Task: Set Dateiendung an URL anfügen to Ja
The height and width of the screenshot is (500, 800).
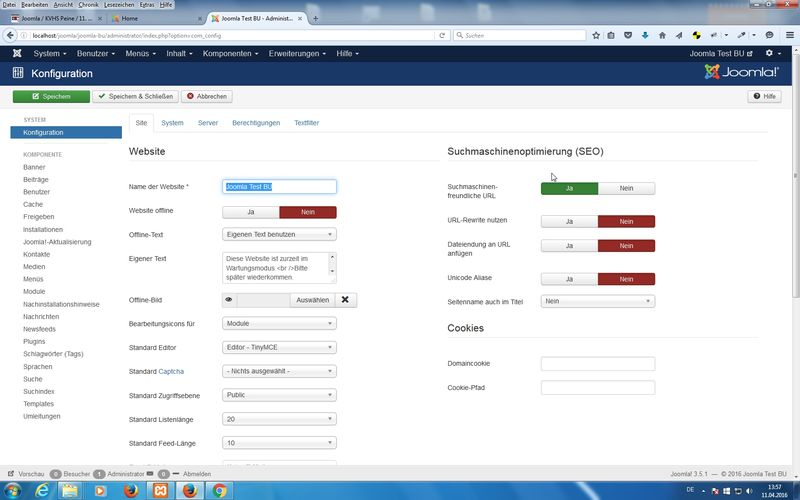Action: (x=569, y=246)
